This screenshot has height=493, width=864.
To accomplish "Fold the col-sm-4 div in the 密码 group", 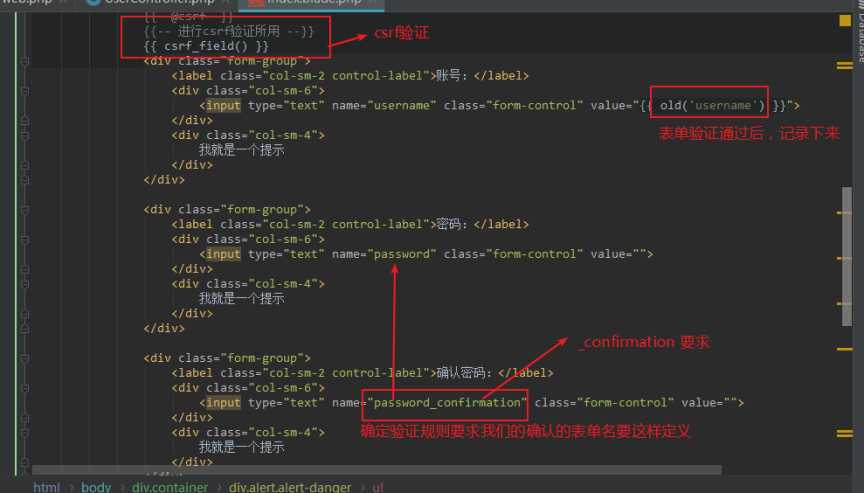I will [x=25, y=284].
